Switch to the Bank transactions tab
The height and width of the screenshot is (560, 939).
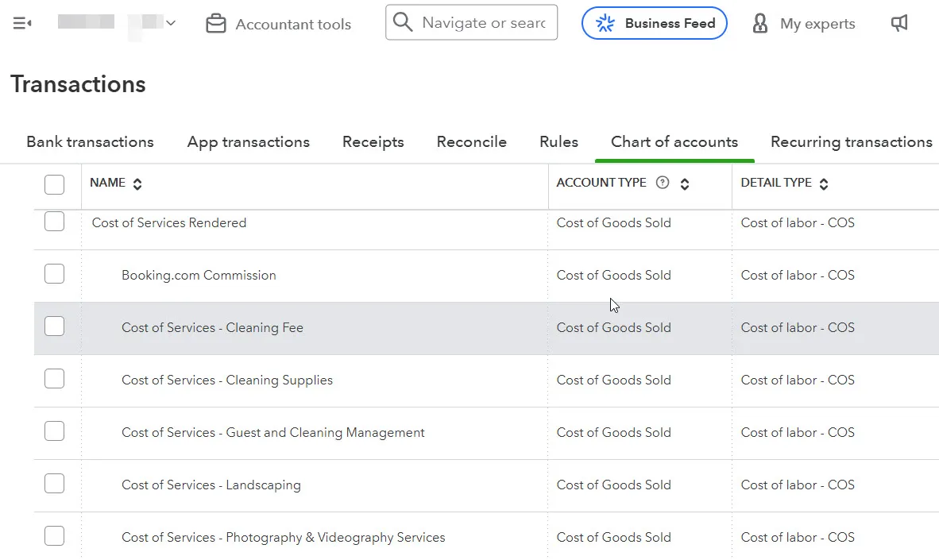click(90, 142)
